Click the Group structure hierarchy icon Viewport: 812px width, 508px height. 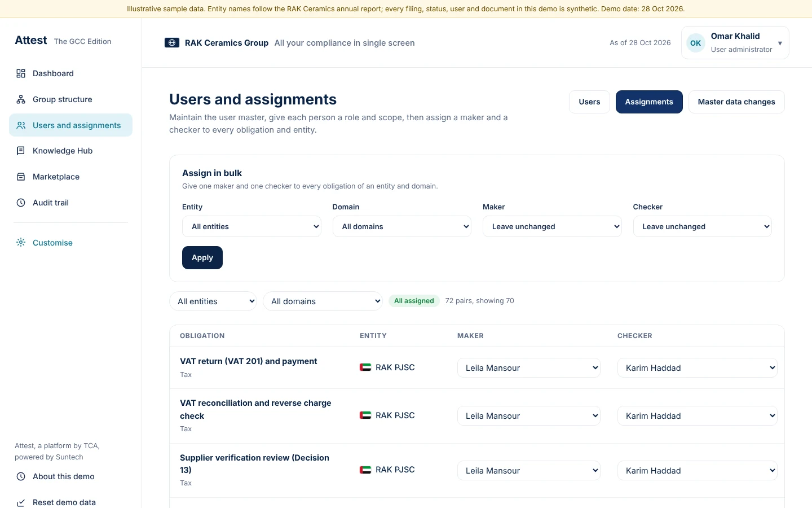(21, 99)
